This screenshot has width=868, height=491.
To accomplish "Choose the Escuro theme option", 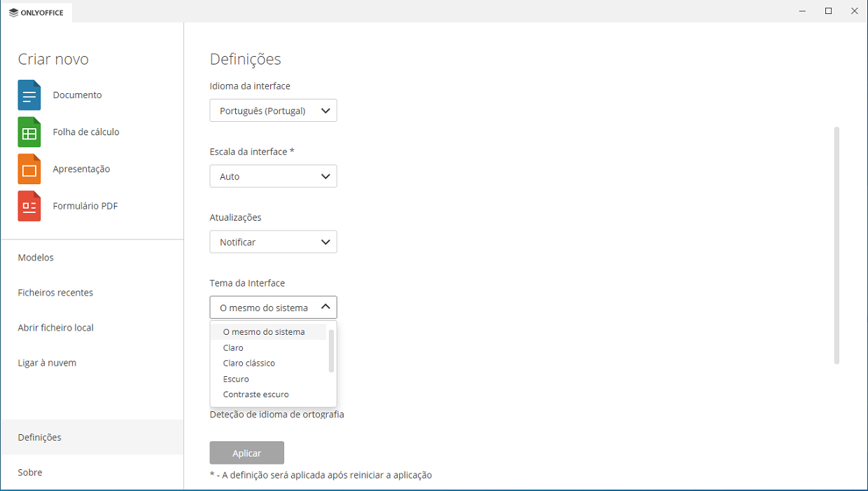I will 269,379.
